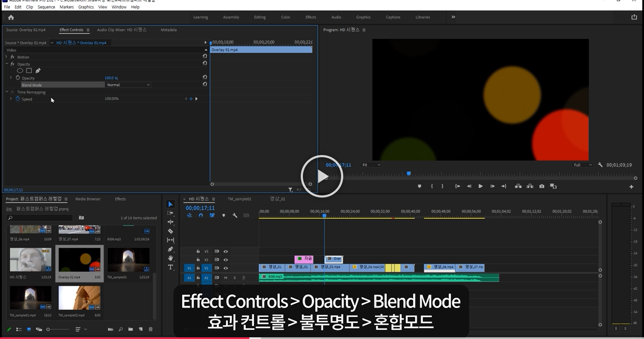
Task: Click Mark Out bracket in Program Monitor
Action: [x=442, y=186]
